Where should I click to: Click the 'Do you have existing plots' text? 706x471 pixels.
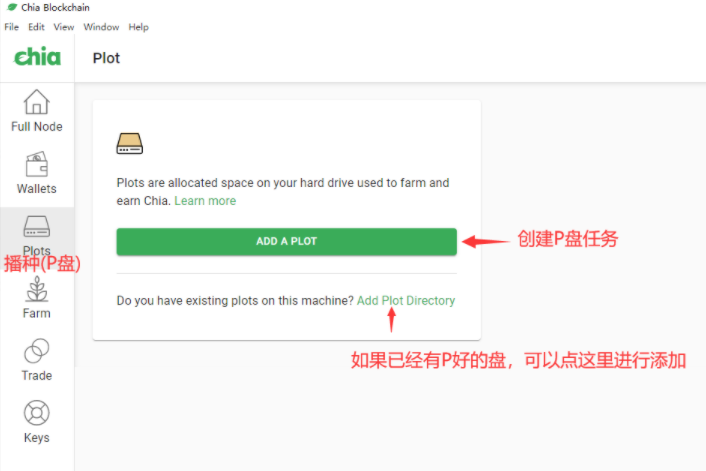pos(235,300)
